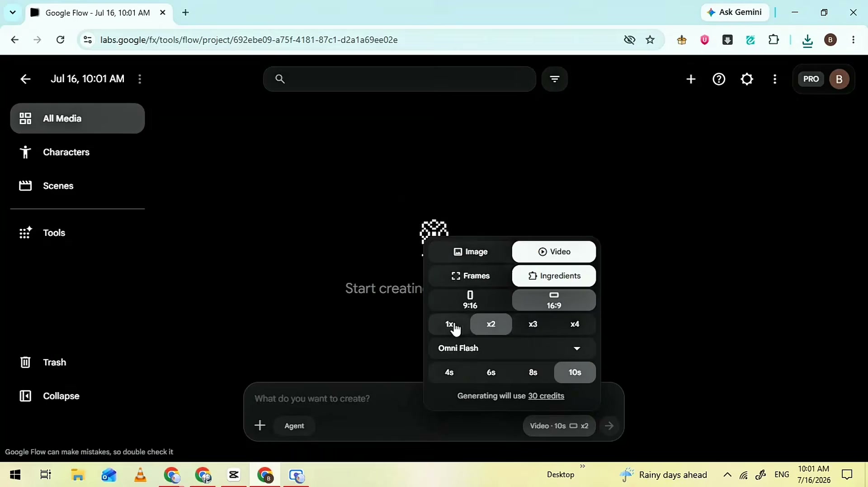Go back using the project back arrow
Screen dimensions: 868x487
[x=25, y=79]
